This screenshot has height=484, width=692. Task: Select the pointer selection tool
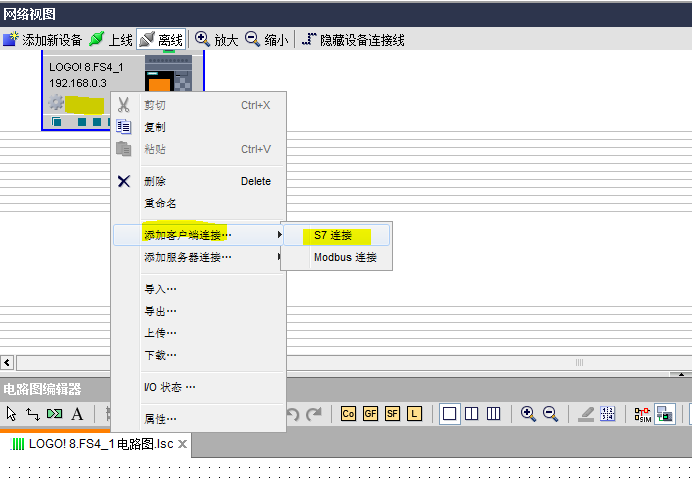[x=11, y=414]
